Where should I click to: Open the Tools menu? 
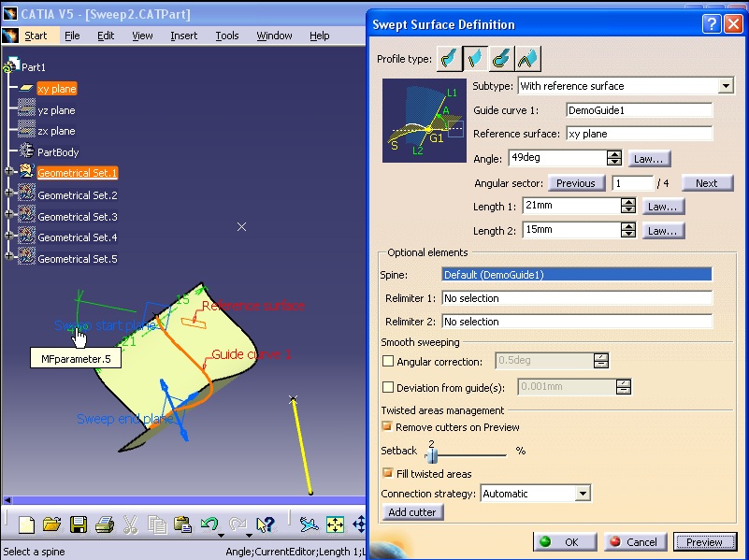[x=227, y=36]
